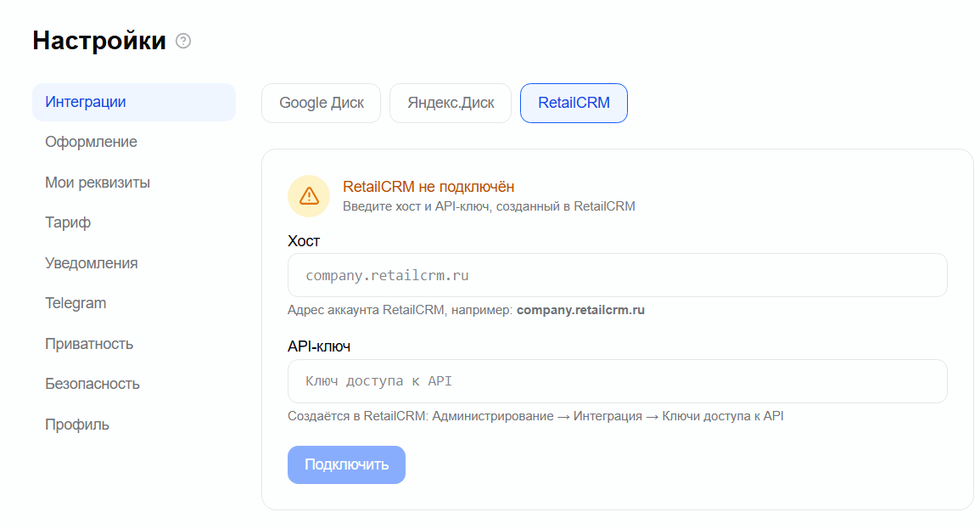
Task: Click the bold example 'company.retailcrm.ru' hint text
Action: coord(580,310)
